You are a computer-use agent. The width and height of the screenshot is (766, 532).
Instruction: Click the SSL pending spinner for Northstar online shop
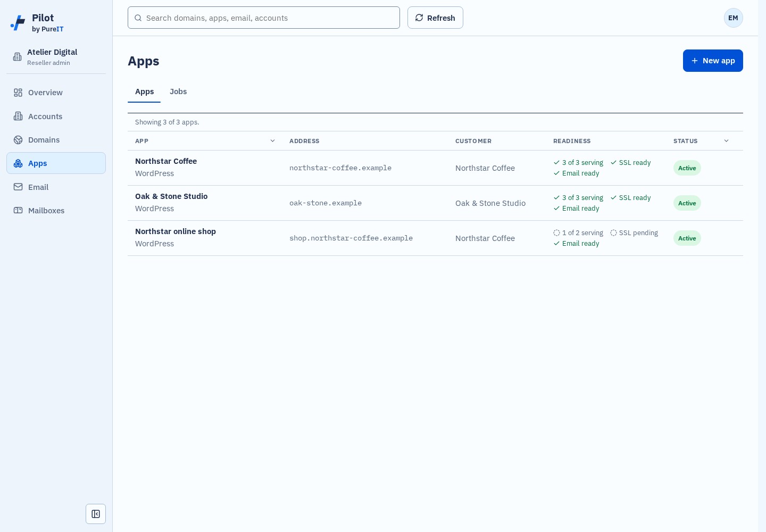pos(613,233)
